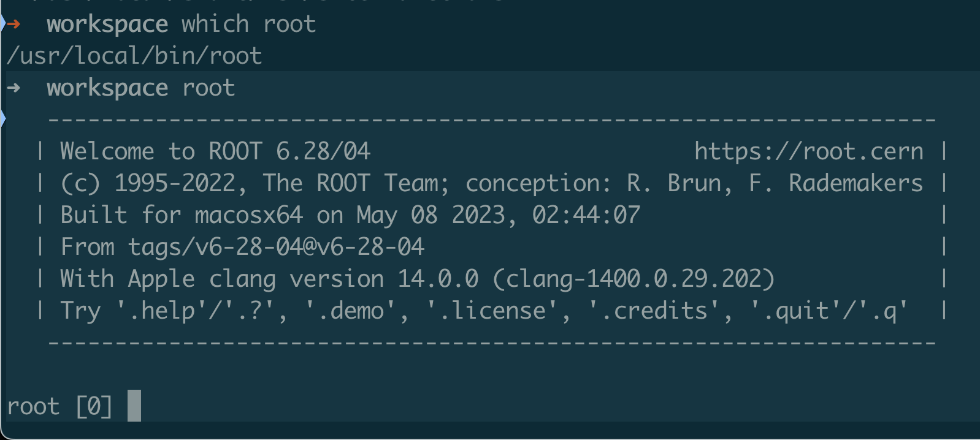
Task: Click the 'root [0]' prompt label
Action: click(59, 406)
